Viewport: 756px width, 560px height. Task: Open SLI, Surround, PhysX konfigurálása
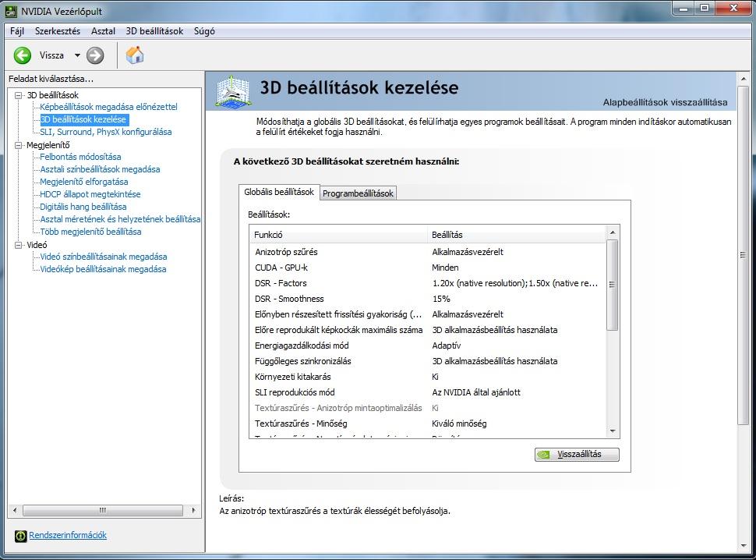[105, 132]
